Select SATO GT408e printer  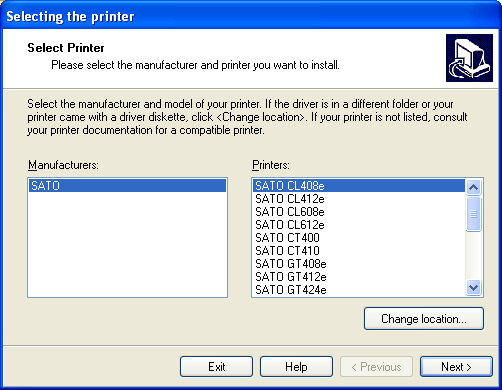359,264
